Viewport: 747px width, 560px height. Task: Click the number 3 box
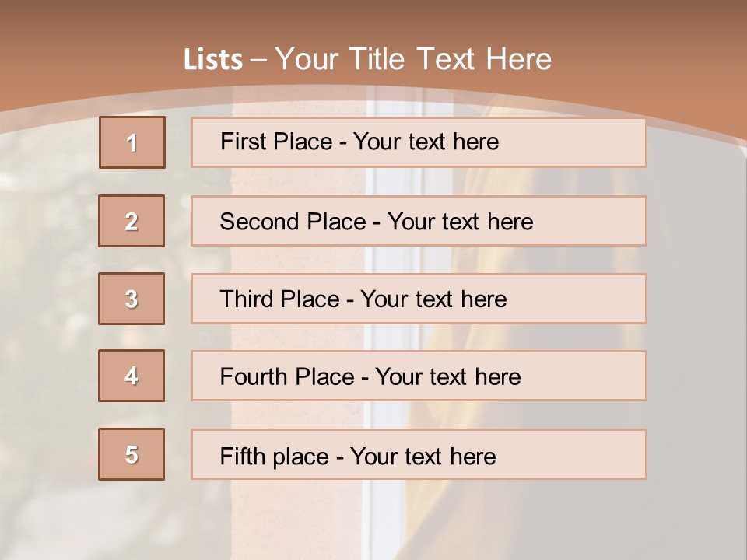tap(132, 299)
